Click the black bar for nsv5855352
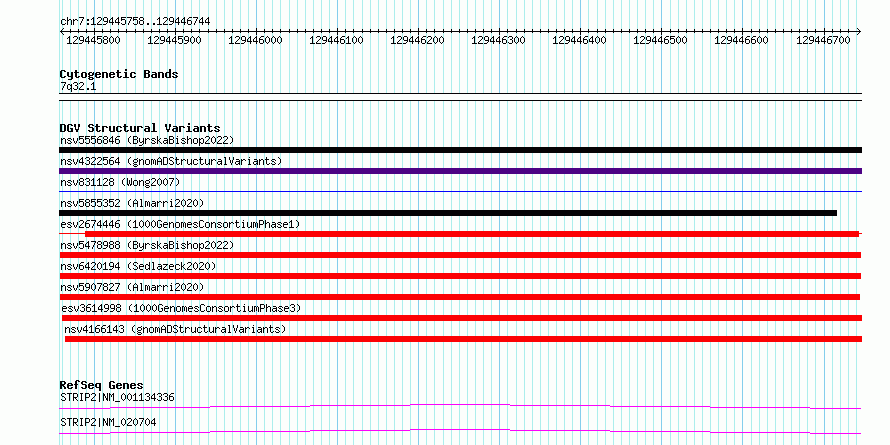This screenshot has width=890, height=445. (x=448, y=213)
